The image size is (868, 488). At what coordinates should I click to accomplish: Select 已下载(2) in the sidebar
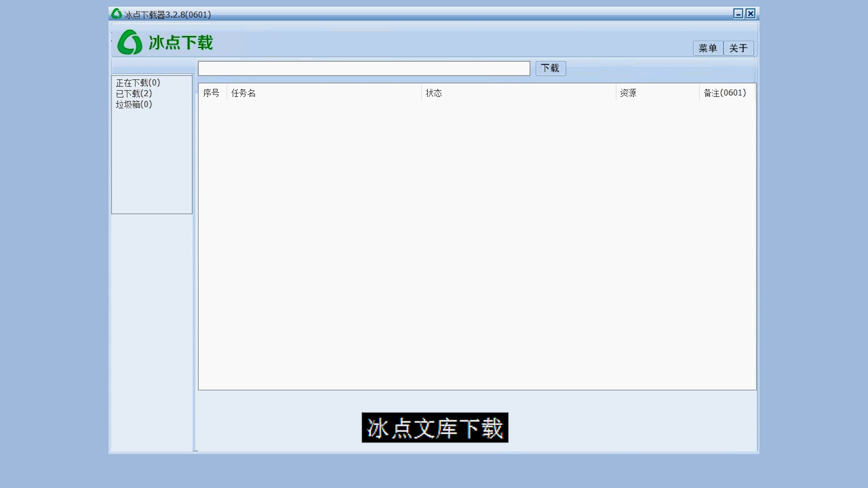[x=134, y=94]
